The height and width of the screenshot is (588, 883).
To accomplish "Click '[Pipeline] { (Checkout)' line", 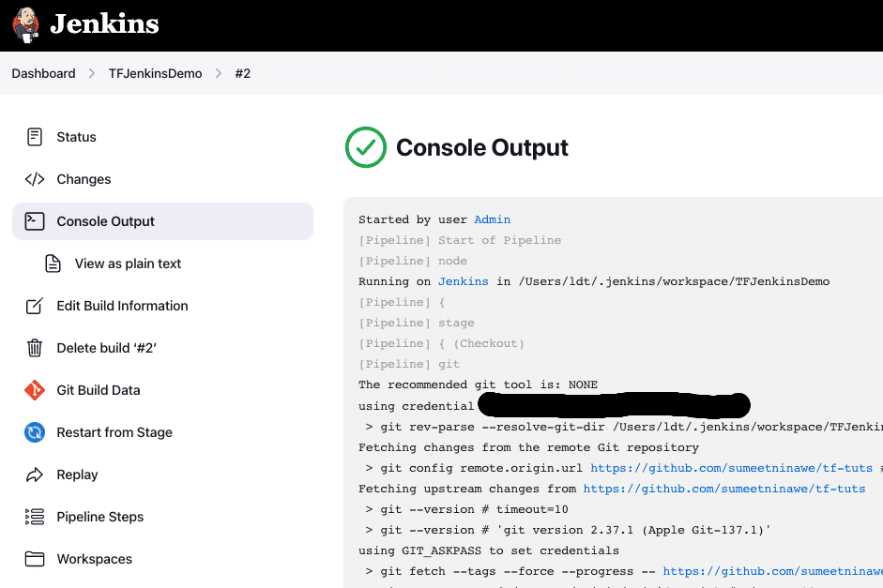I will tap(441, 343).
